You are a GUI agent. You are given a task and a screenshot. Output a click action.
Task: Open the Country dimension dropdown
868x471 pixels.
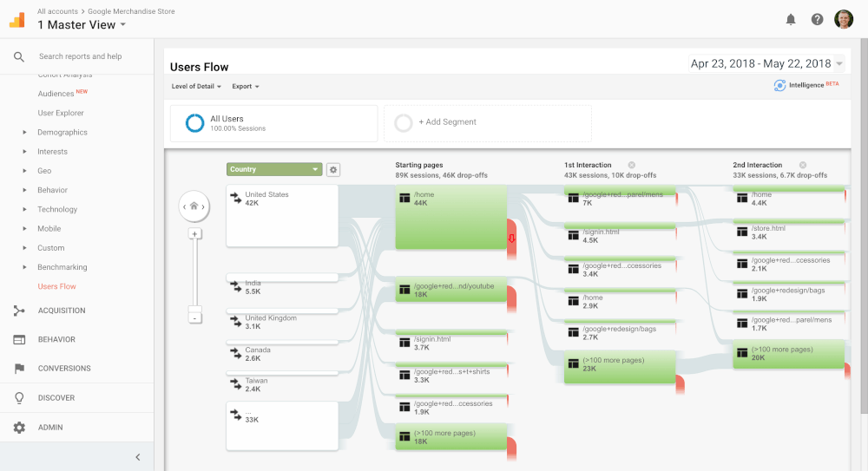274,170
